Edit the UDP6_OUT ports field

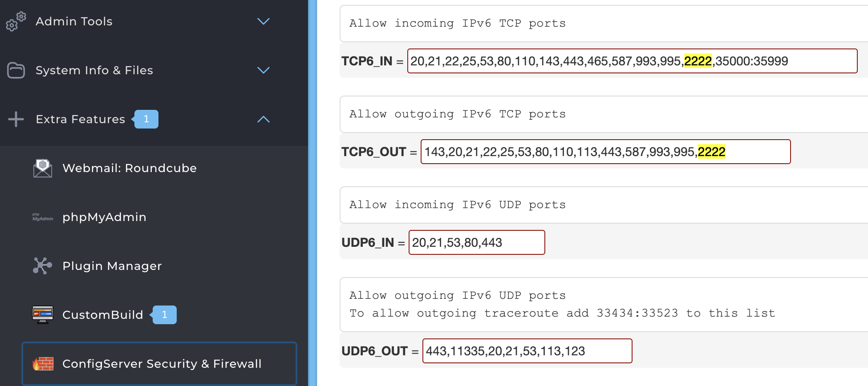(x=527, y=351)
